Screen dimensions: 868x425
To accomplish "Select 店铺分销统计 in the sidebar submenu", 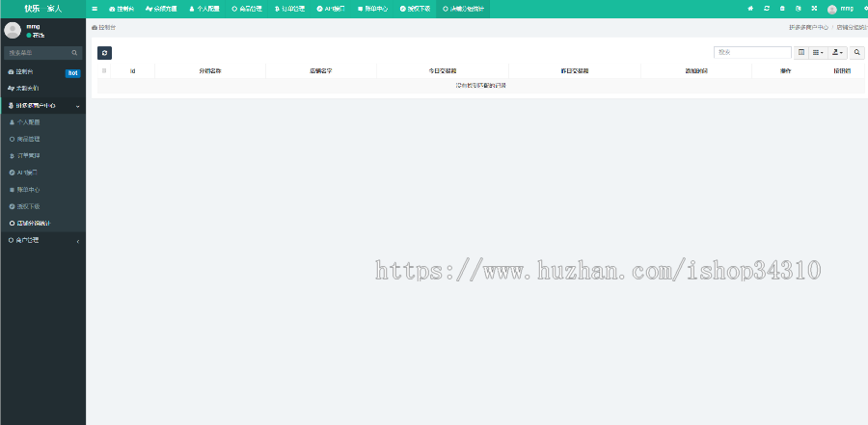I will [x=42, y=224].
